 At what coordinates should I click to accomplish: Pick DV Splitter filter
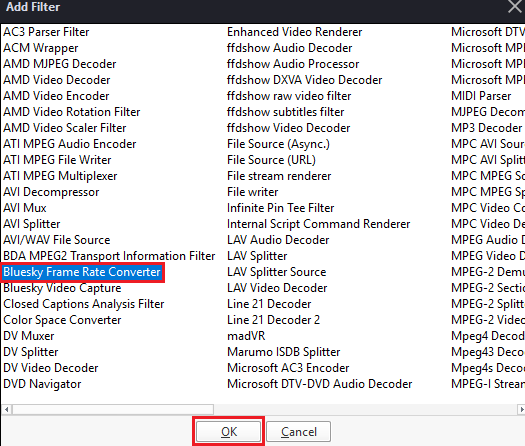tap(31, 352)
